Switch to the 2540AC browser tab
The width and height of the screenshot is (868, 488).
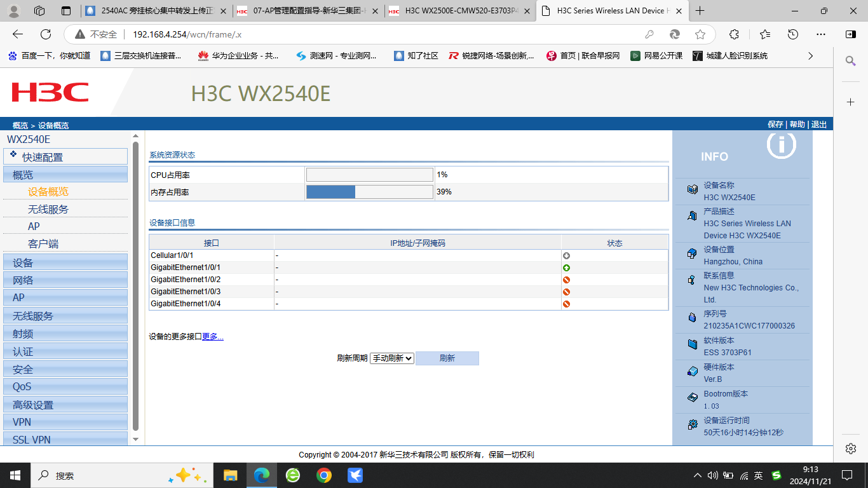coord(156,11)
